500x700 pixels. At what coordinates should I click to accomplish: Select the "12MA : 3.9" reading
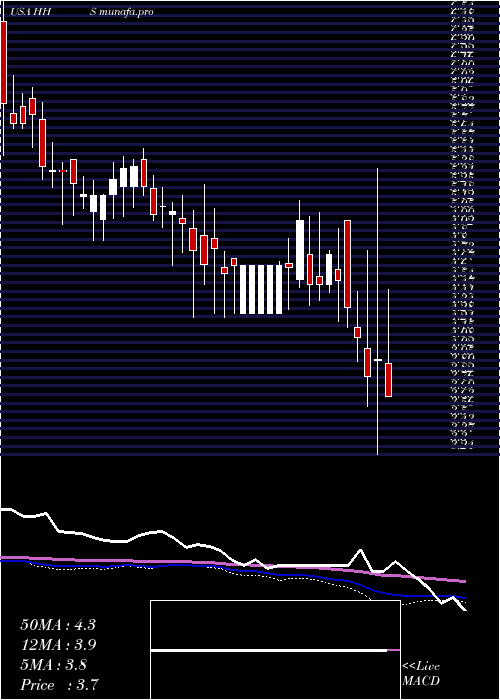tap(58, 645)
